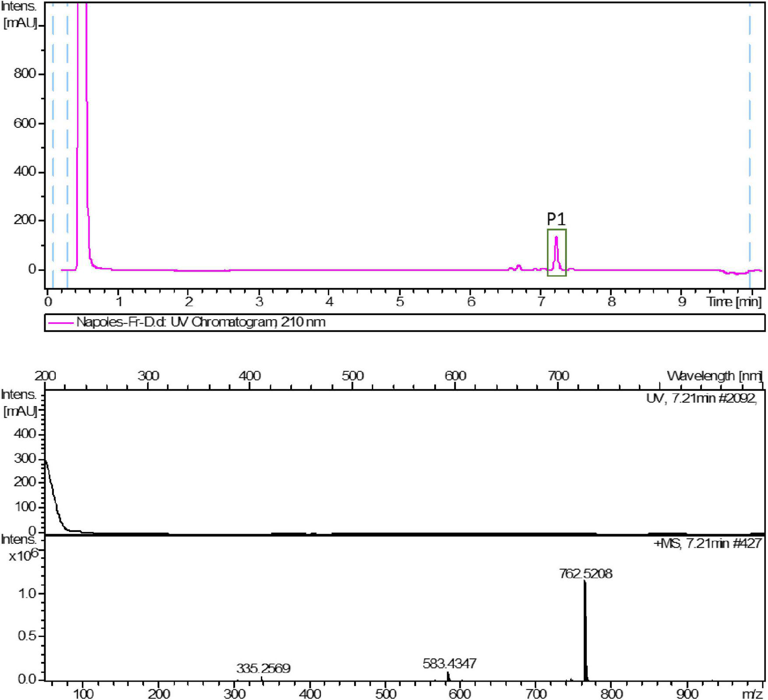Select the small peak at 6.7 minutes
Viewport: 768px width, 700px height.
click(519, 266)
